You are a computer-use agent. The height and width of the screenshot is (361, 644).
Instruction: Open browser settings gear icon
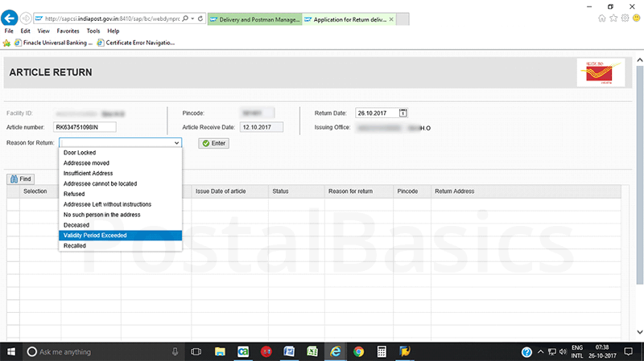625,18
